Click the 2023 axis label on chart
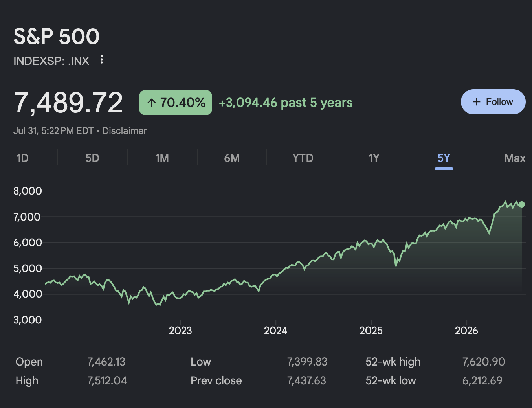The width and height of the screenshot is (532, 408). (180, 330)
